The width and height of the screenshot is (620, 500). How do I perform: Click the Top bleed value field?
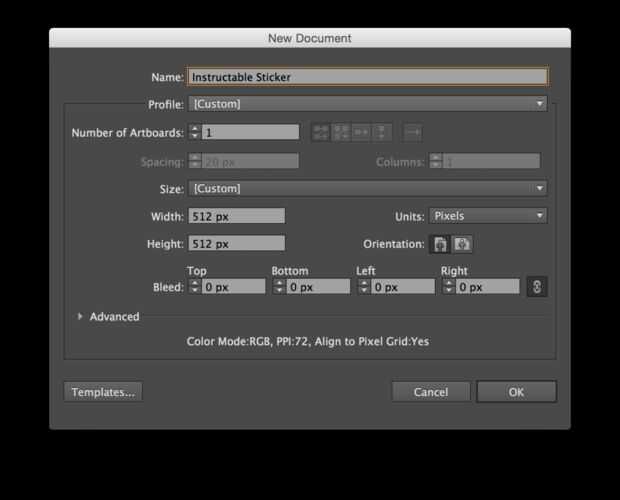234,287
